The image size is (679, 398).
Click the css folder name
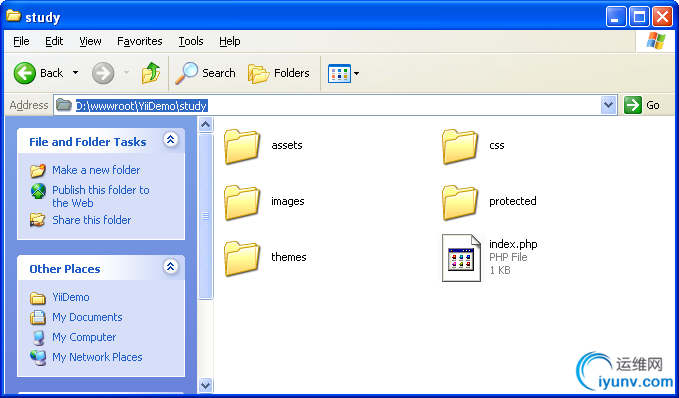click(497, 146)
